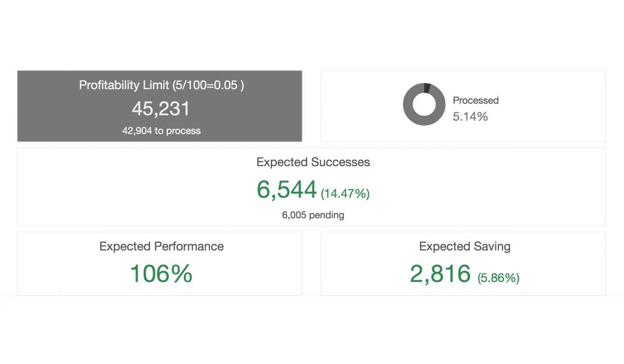
Task: Click the '42,904 to process' text
Action: pos(161,130)
